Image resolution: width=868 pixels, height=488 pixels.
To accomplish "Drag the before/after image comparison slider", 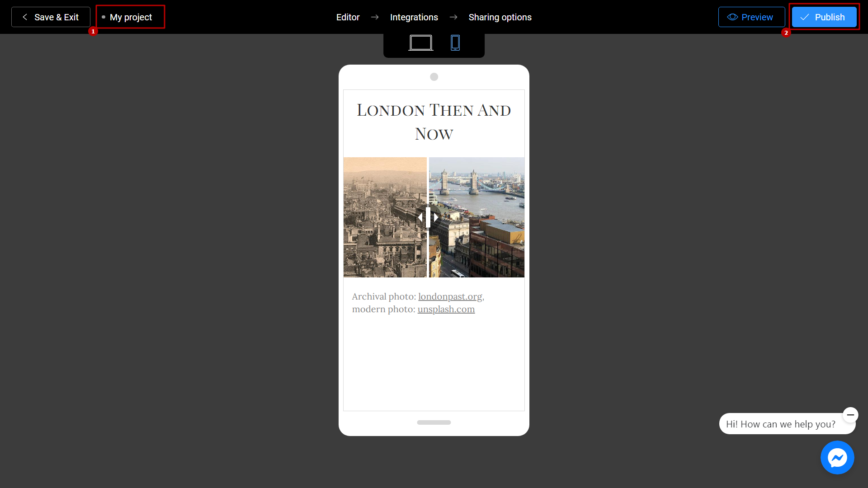I will point(428,217).
